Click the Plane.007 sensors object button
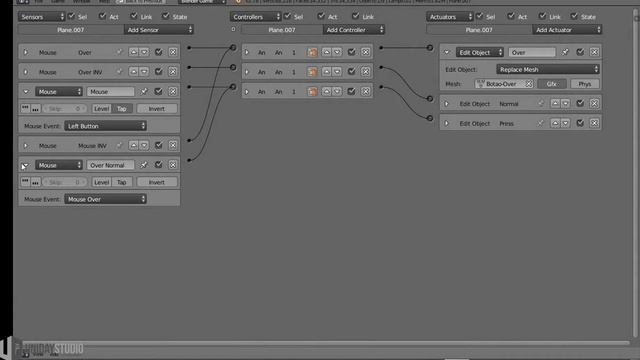This screenshot has width=640, height=360. click(71, 30)
